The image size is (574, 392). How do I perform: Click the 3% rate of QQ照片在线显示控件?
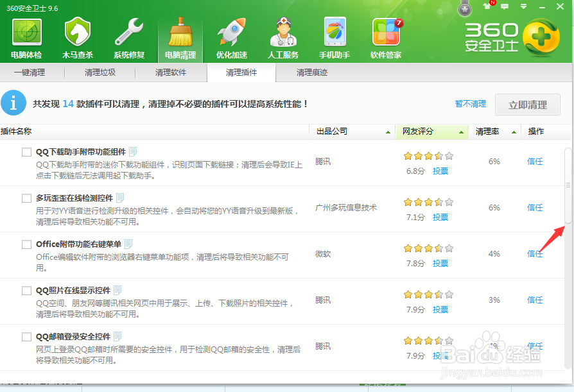tap(494, 300)
